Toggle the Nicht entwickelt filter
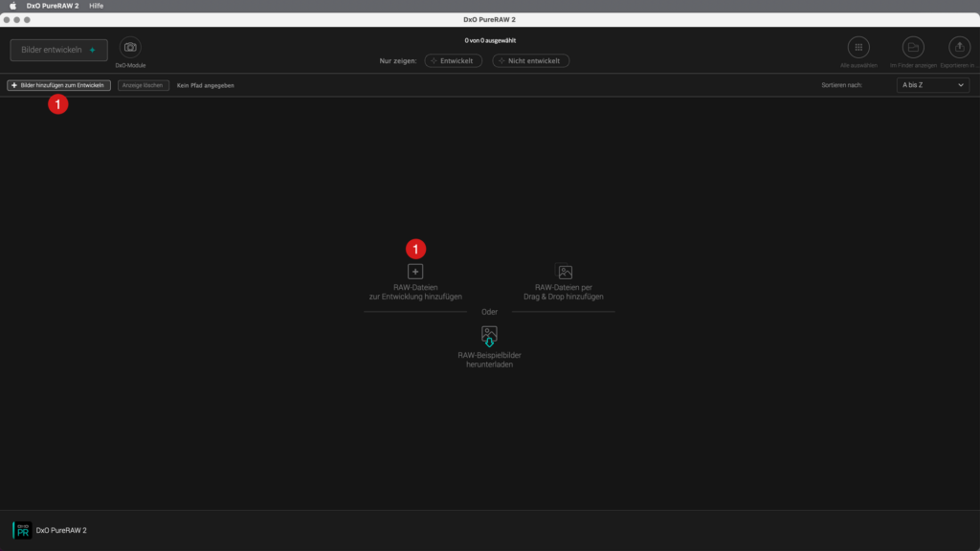Screen dimensions: 980x551 point(530,60)
